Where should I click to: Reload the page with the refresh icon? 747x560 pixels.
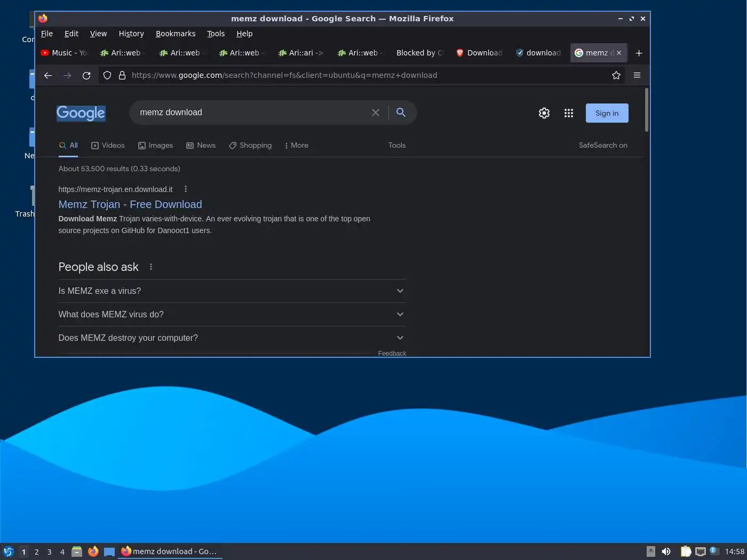(86, 75)
